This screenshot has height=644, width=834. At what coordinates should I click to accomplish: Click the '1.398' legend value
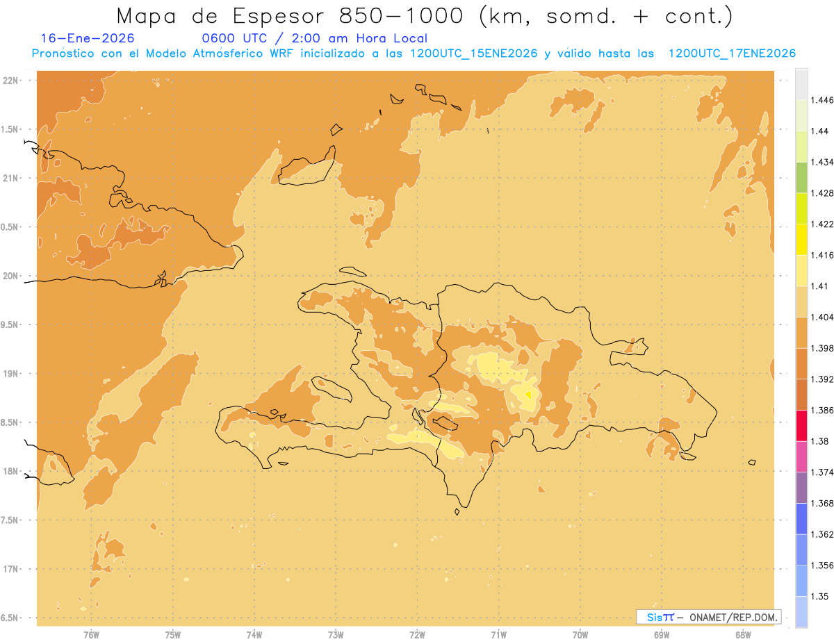(x=822, y=348)
